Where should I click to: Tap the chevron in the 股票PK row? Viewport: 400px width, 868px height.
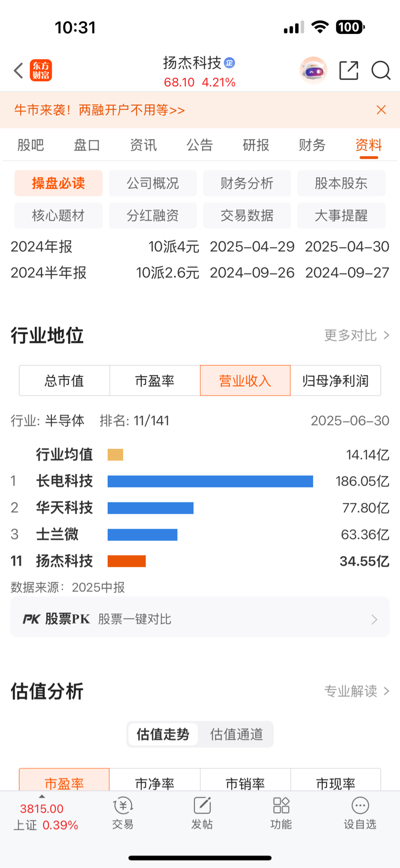coord(374,619)
